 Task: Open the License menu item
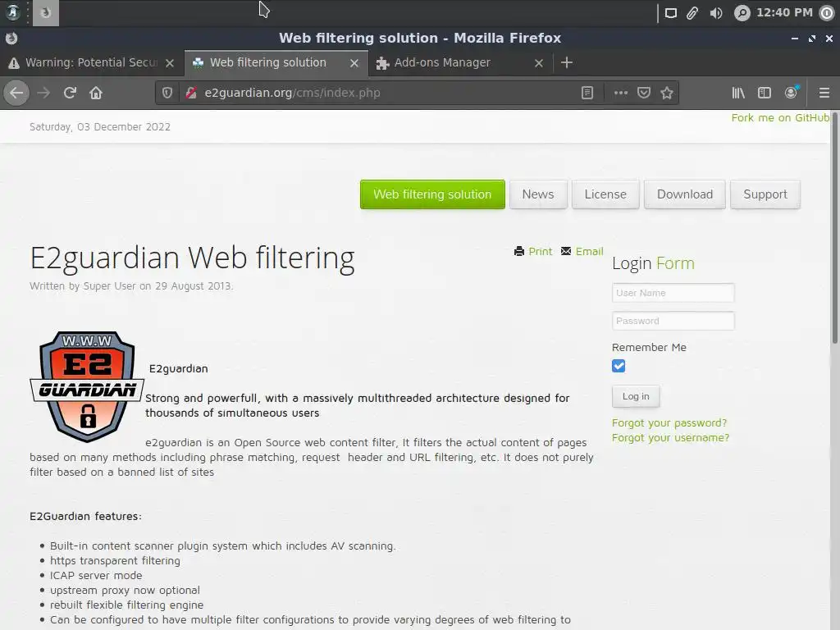tap(605, 194)
